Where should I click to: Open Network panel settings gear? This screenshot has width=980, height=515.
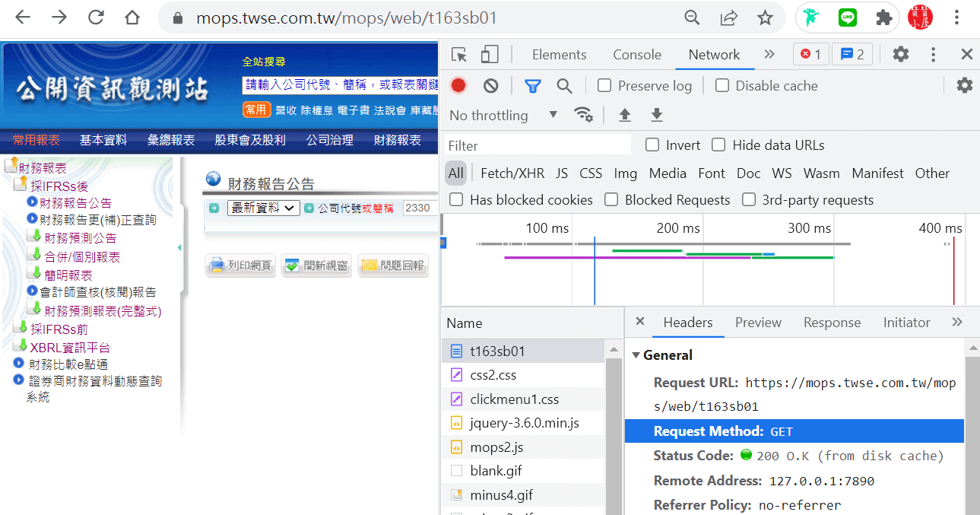click(x=965, y=85)
